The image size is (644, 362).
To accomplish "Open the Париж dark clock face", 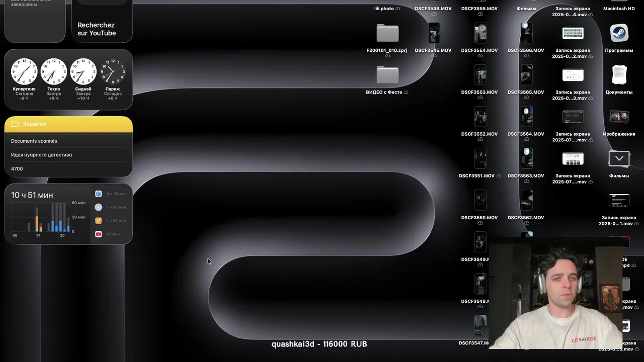I will click(113, 71).
